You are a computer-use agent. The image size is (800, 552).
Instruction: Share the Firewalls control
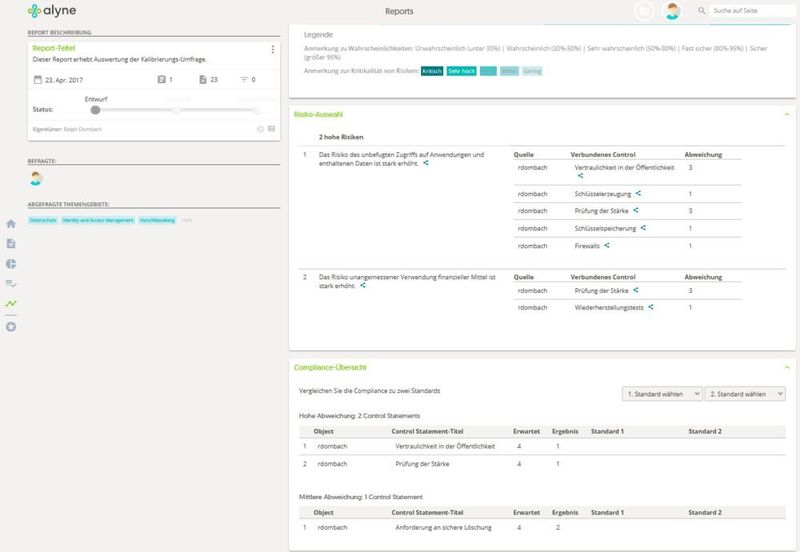pos(607,245)
